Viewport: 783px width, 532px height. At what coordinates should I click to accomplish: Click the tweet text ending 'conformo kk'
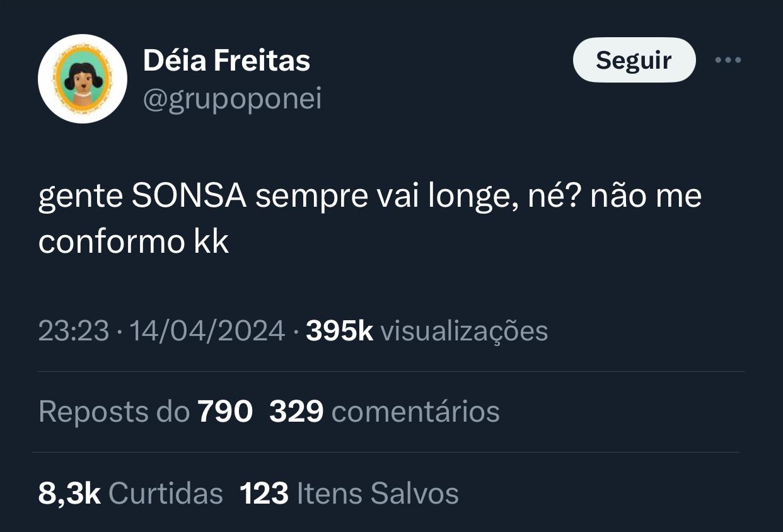point(133,243)
